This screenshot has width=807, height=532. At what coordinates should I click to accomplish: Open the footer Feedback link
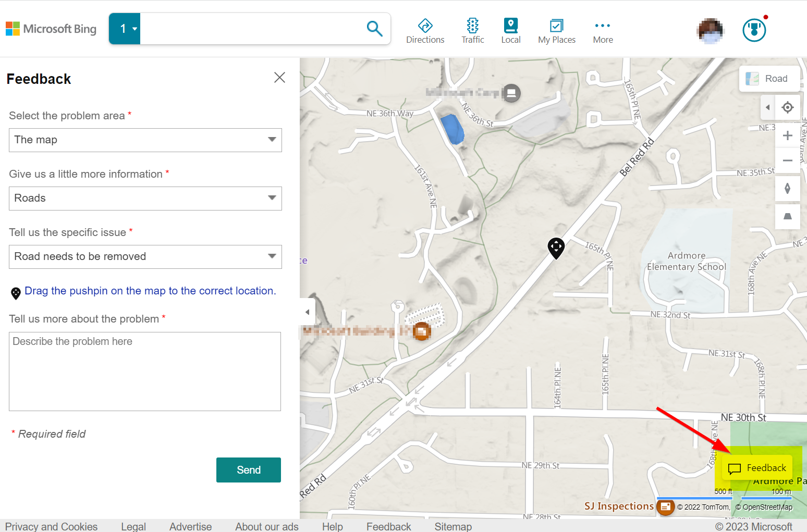coord(389,526)
